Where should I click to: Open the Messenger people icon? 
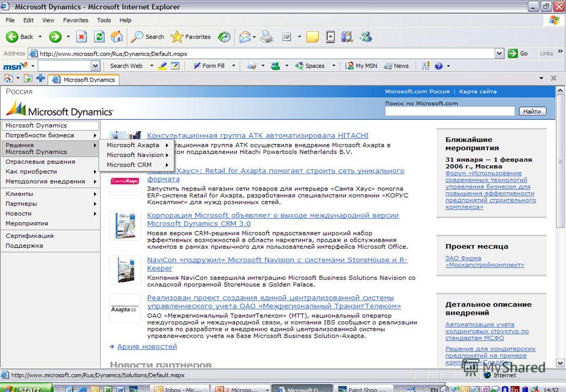click(x=366, y=36)
